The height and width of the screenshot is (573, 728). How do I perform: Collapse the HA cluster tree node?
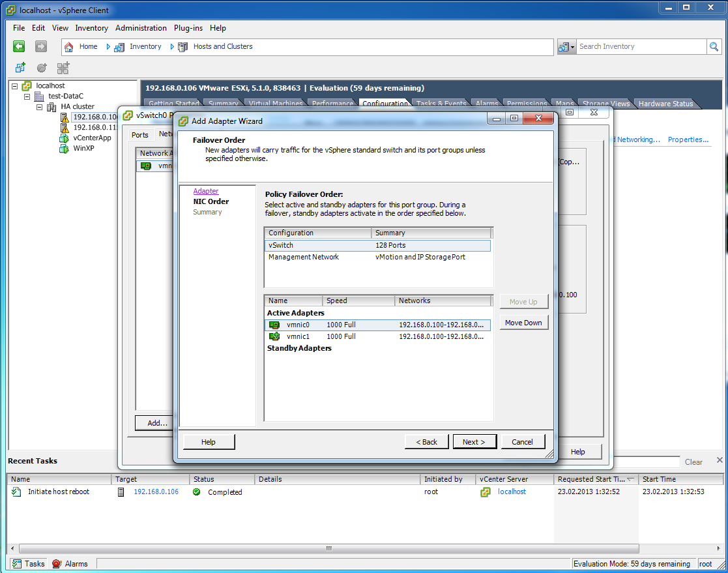40,108
